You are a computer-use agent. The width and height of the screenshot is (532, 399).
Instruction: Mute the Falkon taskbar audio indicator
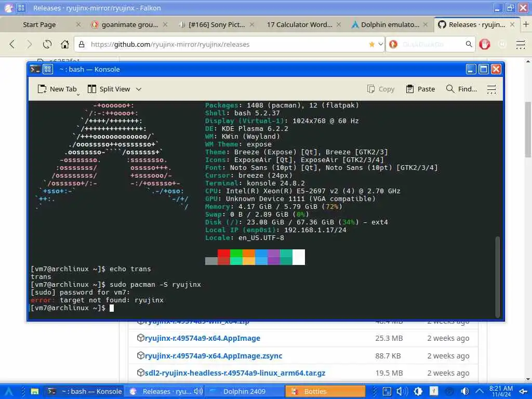point(198,391)
